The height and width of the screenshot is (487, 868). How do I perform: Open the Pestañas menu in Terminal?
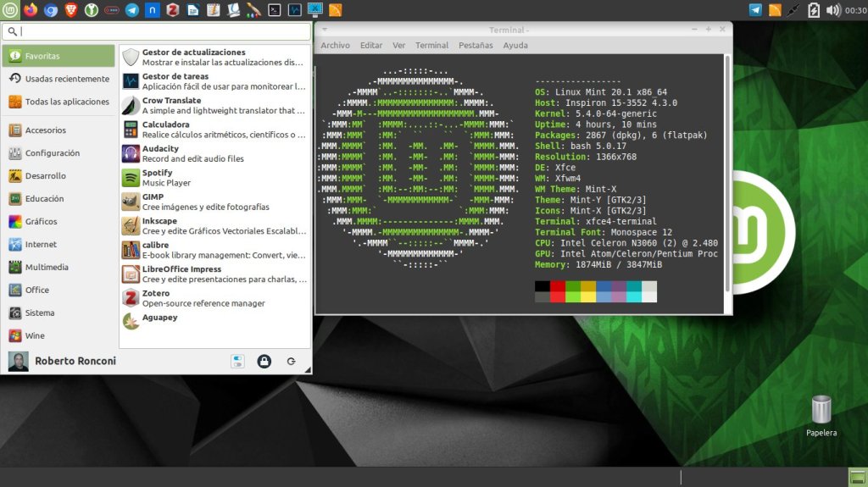475,45
